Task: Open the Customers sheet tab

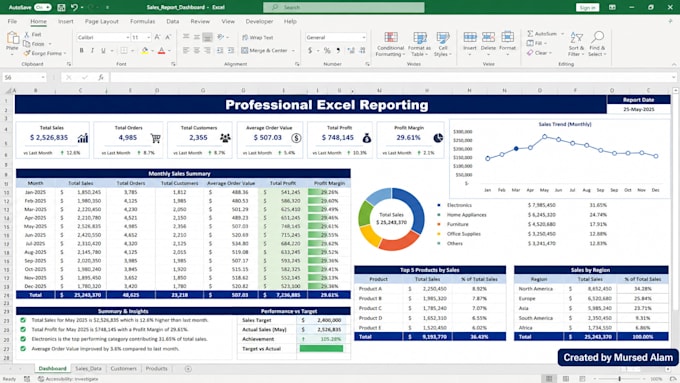Action: 124,369
